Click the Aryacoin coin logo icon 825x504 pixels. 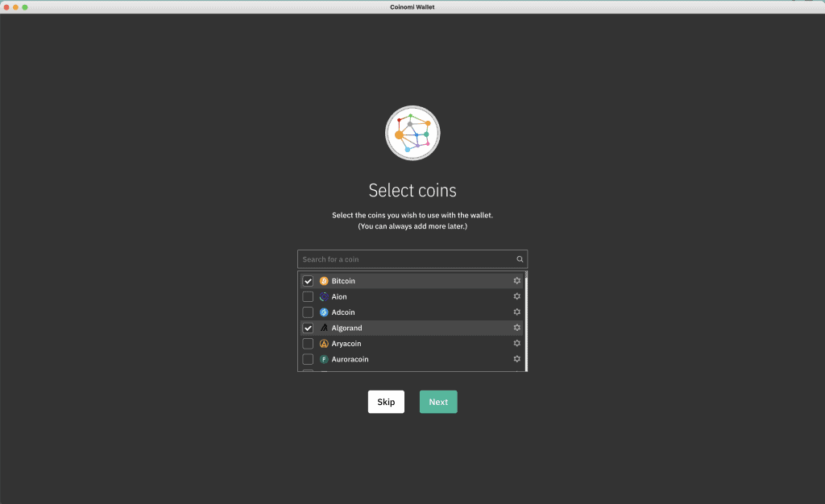324,343
